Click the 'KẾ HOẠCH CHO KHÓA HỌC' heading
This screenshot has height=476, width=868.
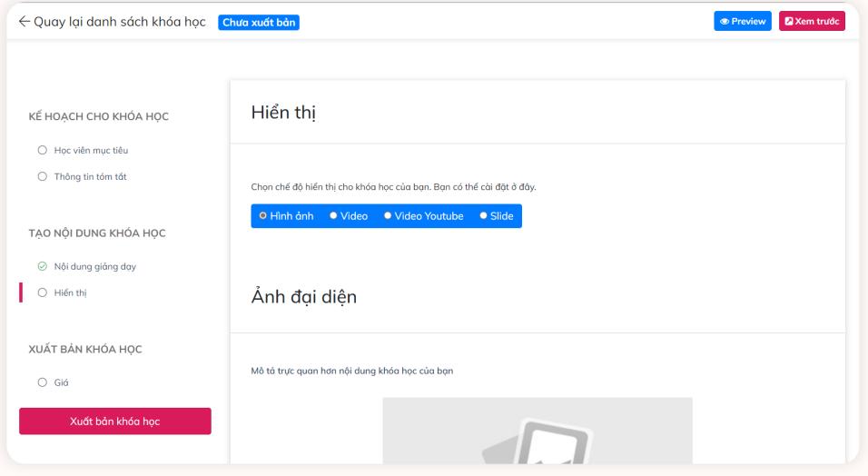99,116
